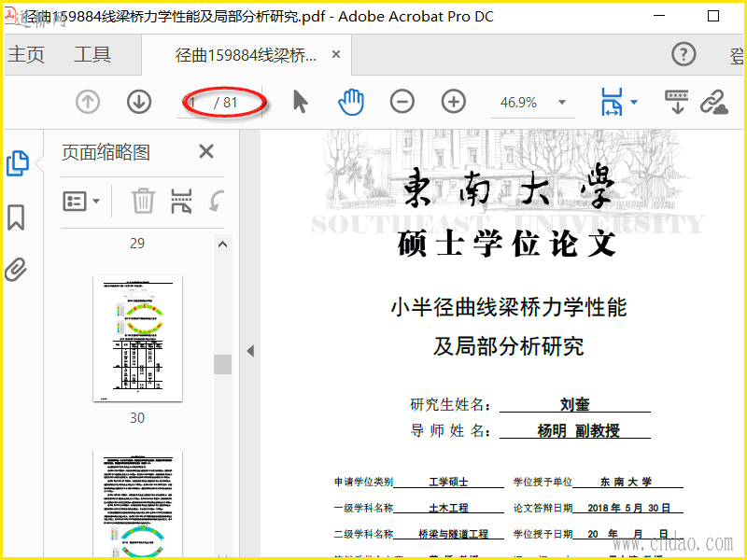
Task: Close the 页面缩略图 panel
Action: pyautogui.click(x=206, y=152)
